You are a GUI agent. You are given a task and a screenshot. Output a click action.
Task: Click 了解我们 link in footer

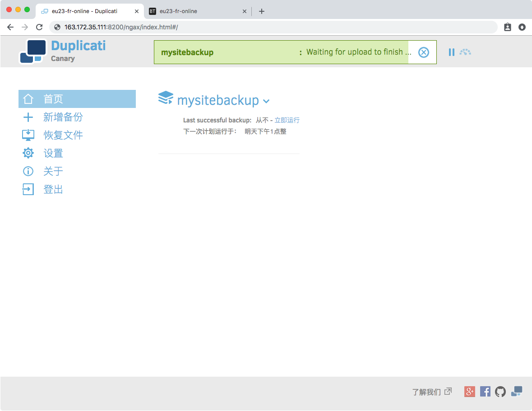(426, 392)
